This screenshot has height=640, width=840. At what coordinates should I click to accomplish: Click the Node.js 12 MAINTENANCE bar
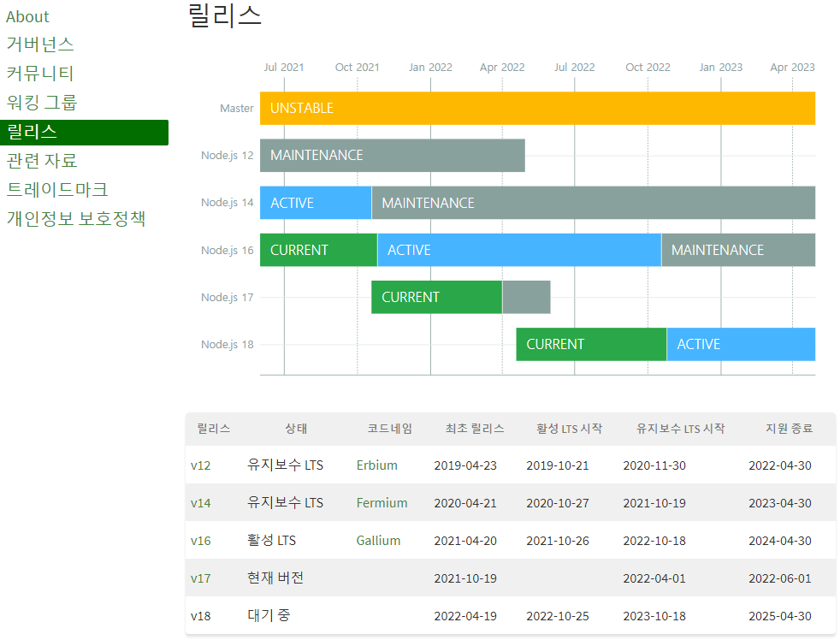point(392,156)
